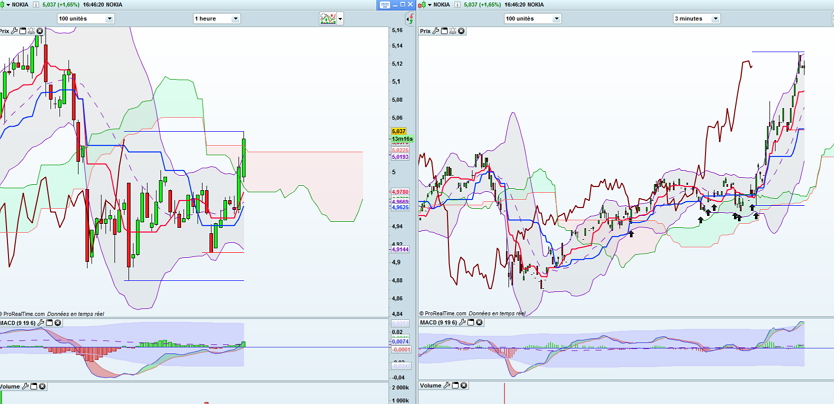This screenshot has height=404, width=834.
Task: Open alert bell on left Prix panel
Action: point(31,31)
